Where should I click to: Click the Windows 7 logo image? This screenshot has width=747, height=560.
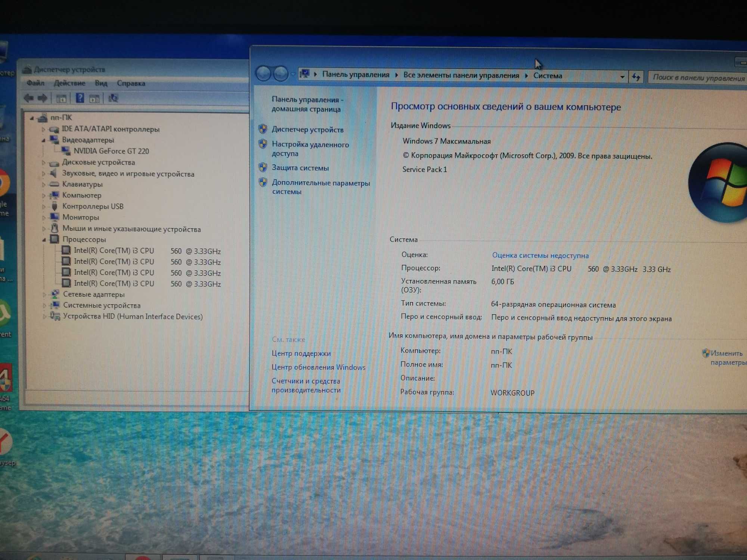click(x=718, y=183)
